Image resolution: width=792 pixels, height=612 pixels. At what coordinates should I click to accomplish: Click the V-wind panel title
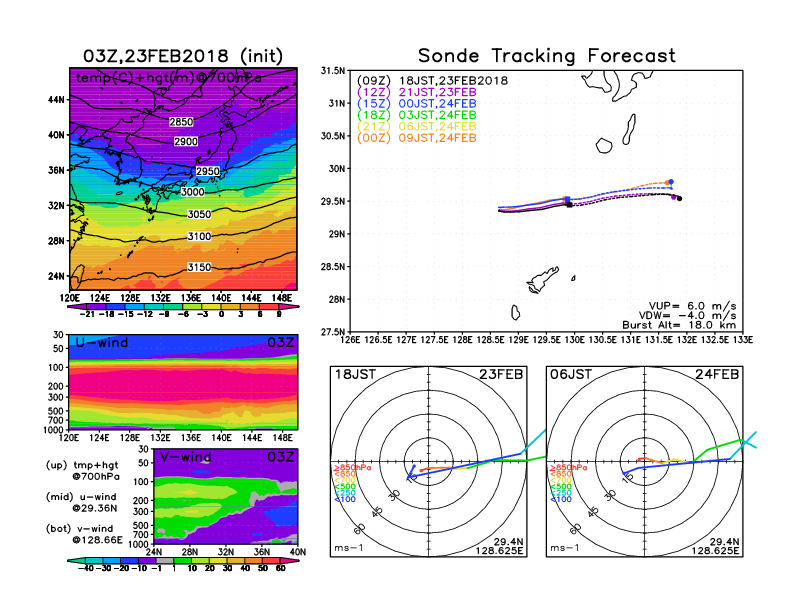tap(185, 457)
